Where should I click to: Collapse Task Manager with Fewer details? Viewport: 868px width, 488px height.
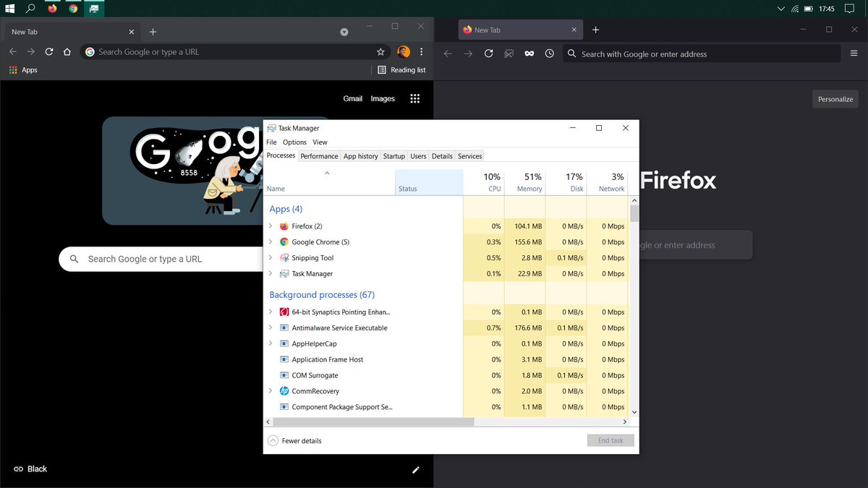coord(294,441)
